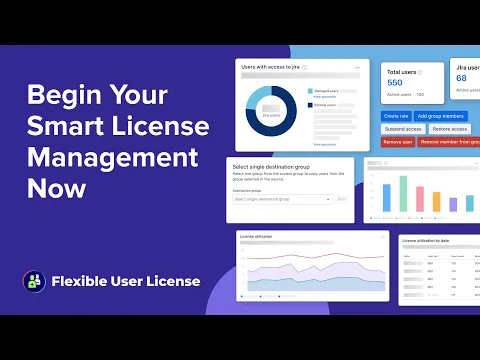Click info icon next to Total users

pyautogui.click(x=420, y=72)
